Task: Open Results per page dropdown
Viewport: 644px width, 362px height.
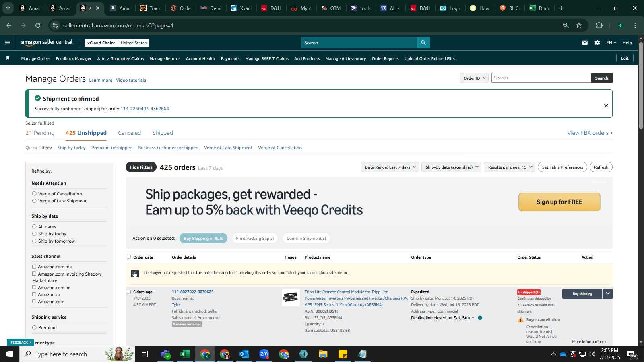Action: pyautogui.click(x=510, y=167)
